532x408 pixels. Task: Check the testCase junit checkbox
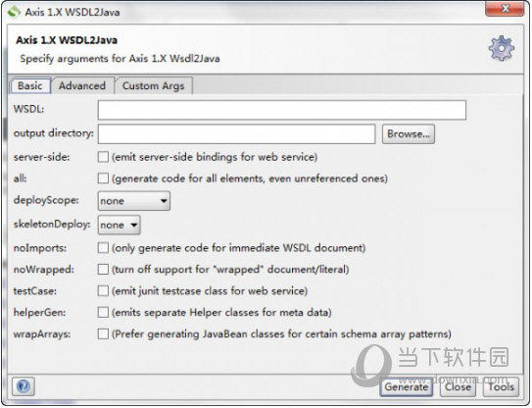pyautogui.click(x=103, y=290)
